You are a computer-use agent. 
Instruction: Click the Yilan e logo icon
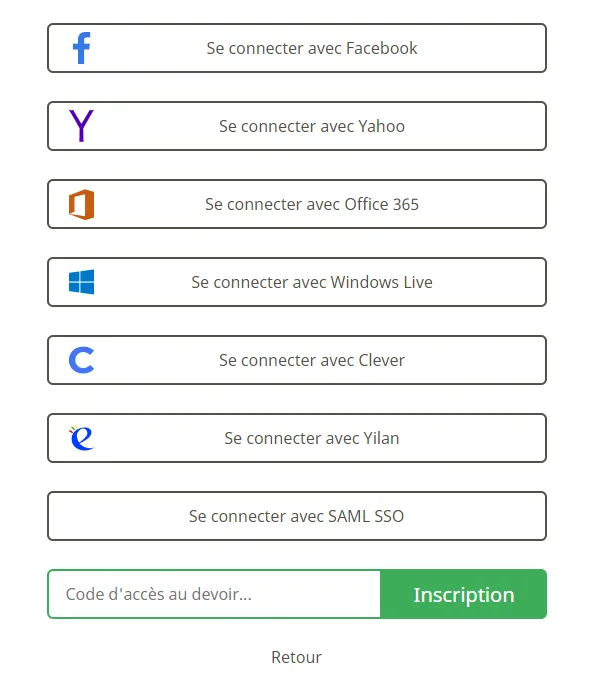[x=81, y=438]
